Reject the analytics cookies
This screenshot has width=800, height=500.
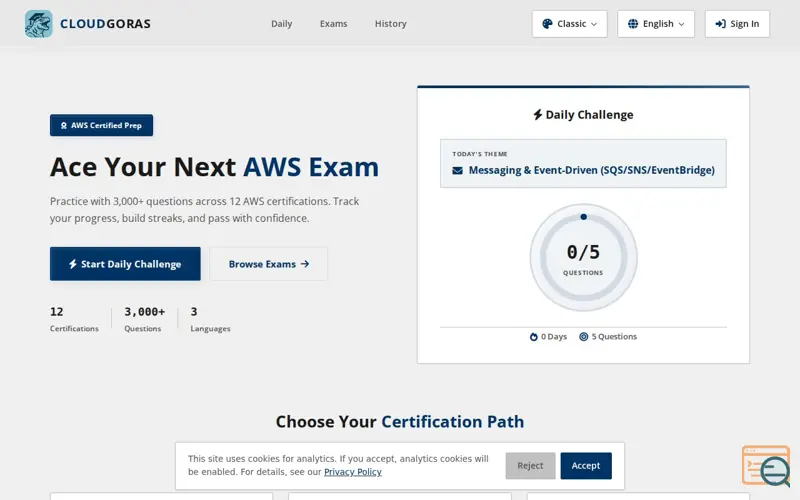pos(530,465)
